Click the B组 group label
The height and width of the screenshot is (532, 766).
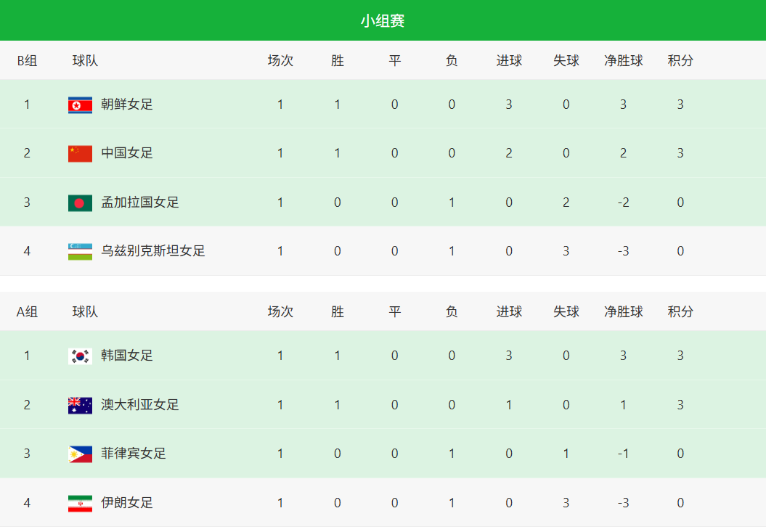(x=27, y=61)
